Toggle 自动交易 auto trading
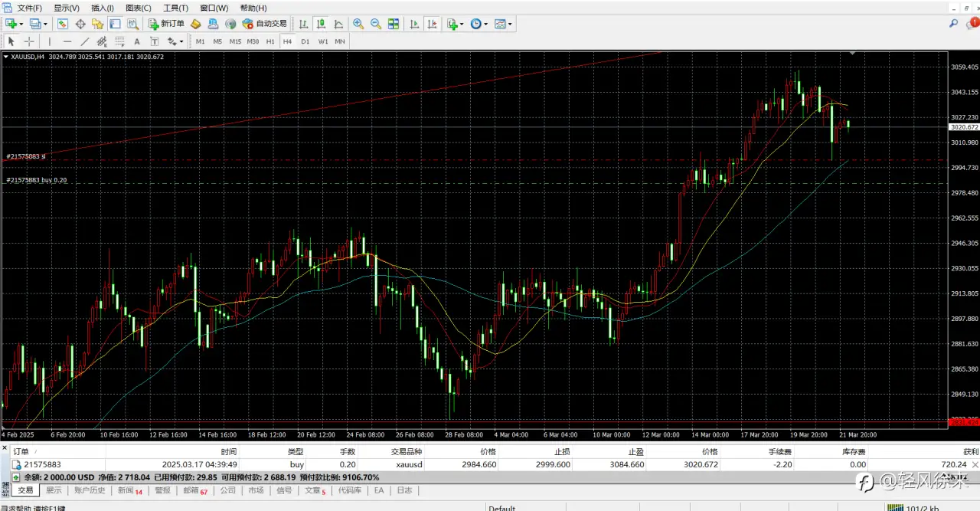Viewport: 980px width, 511px height. [x=264, y=24]
